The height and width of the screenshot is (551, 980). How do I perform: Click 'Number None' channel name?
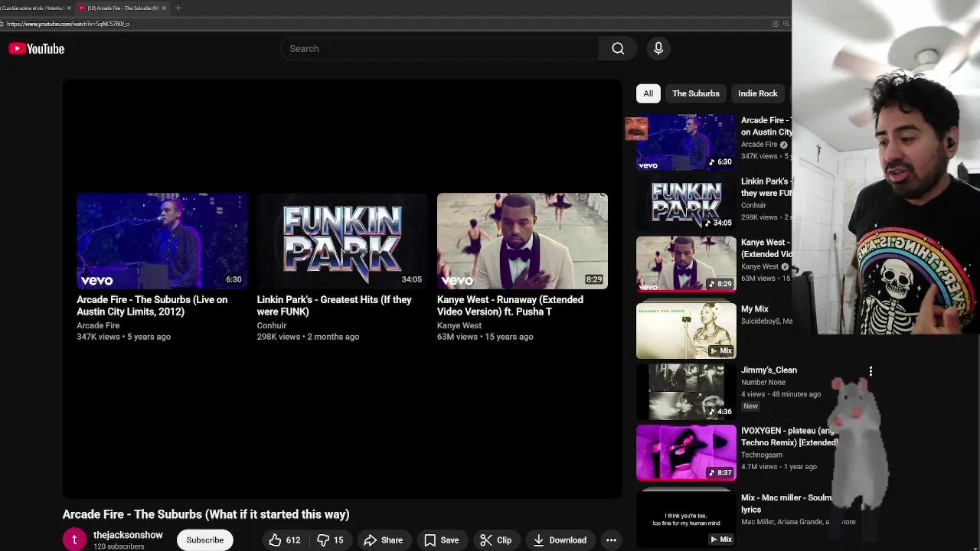point(763,382)
